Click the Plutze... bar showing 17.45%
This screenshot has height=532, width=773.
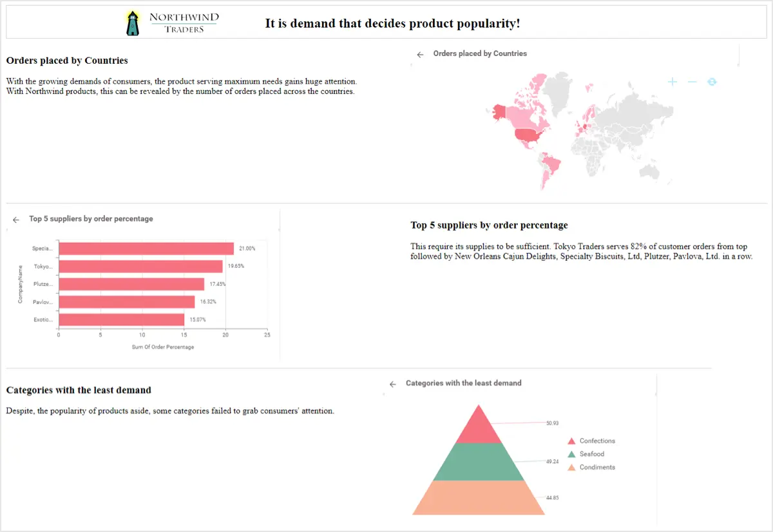pos(131,284)
